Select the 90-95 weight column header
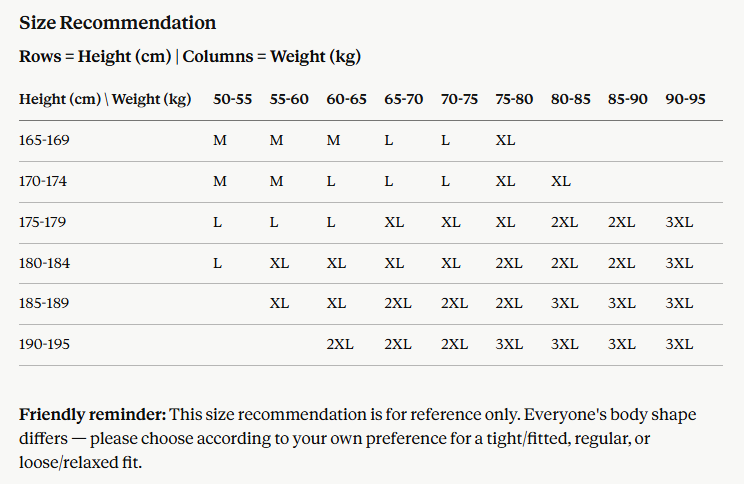The width and height of the screenshot is (744, 484). point(685,99)
